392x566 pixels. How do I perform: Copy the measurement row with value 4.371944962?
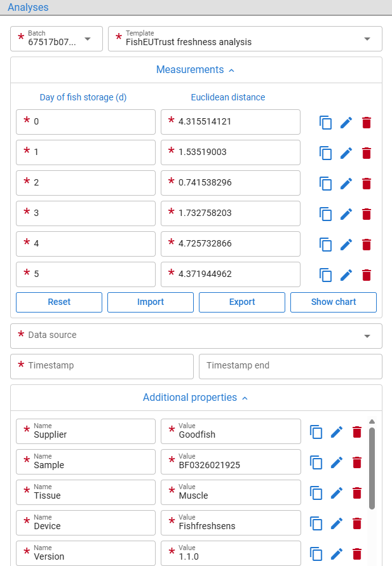pyautogui.click(x=325, y=275)
